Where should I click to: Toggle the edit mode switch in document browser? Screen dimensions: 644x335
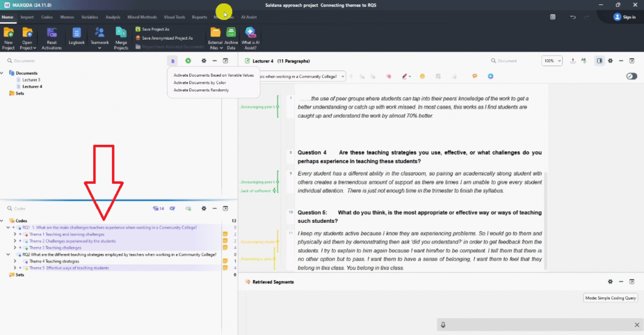tap(631, 76)
